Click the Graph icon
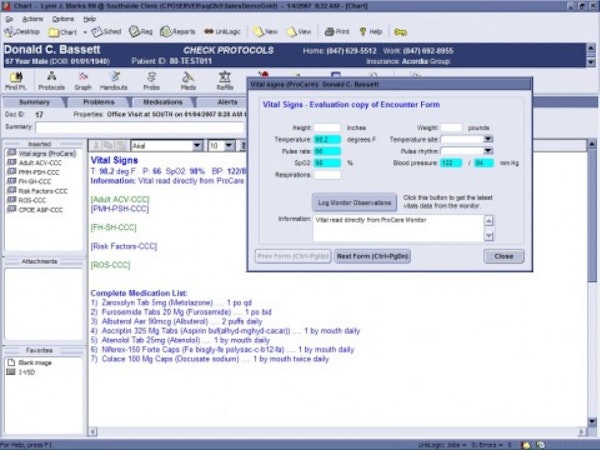The height and width of the screenshot is (450, 600). click(82, 81)
